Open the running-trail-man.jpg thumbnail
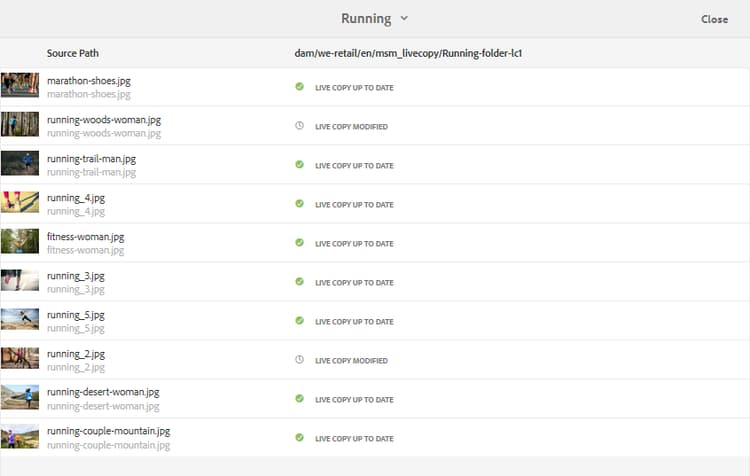Screen dimensions: 750x476 pos(20,163)
